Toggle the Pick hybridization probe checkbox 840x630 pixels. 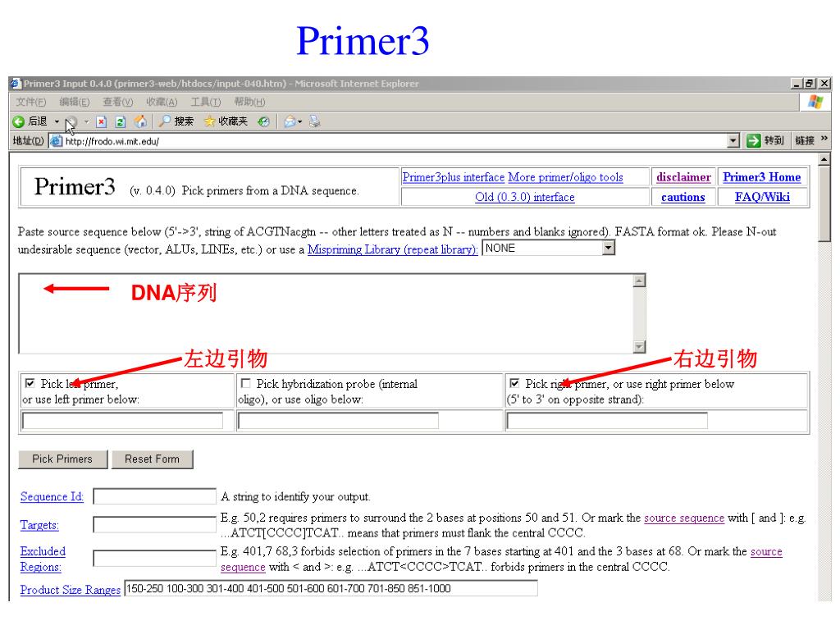click(246, 383)
